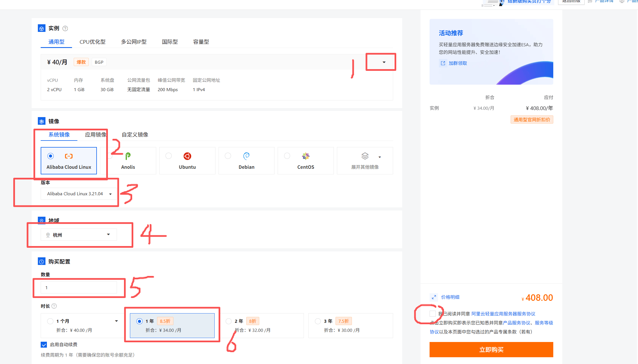Click the CentOS logo icon
638x364 pixels.
306,156
